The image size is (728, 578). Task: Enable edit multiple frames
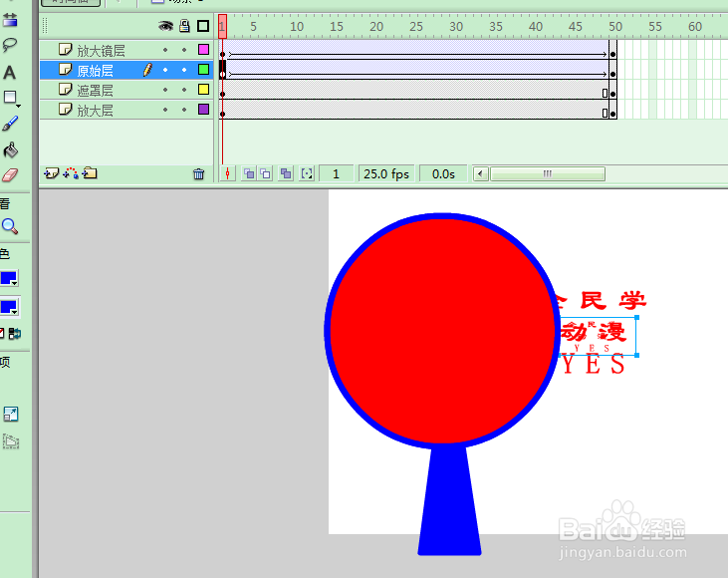286,174
